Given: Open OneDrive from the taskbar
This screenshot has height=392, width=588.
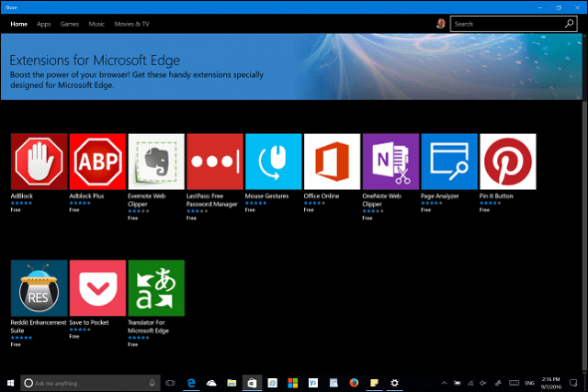Looking at the screenshot, I should [x=211, y=383].
